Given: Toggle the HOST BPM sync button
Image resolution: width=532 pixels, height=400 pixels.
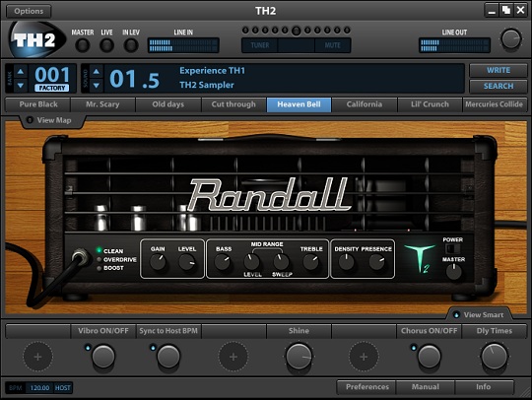Looking at the screenshot, I should [x=63, y=388].
